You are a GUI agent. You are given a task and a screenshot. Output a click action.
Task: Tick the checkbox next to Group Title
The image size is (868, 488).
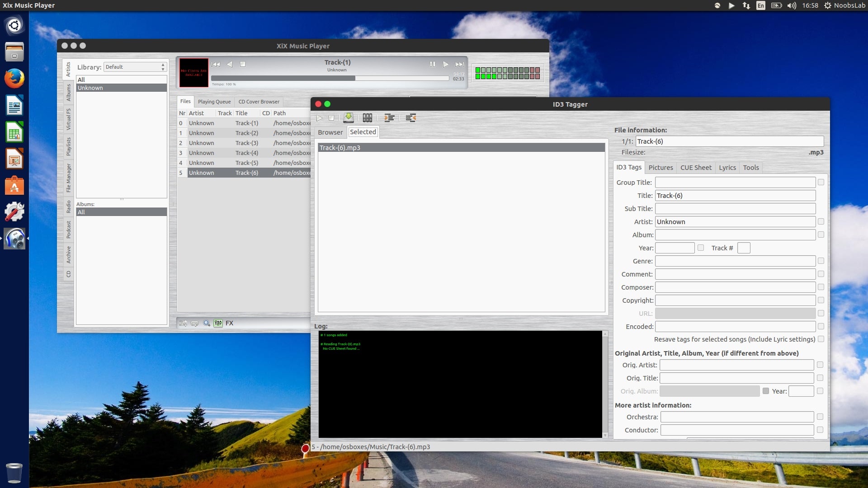[821, 182]
